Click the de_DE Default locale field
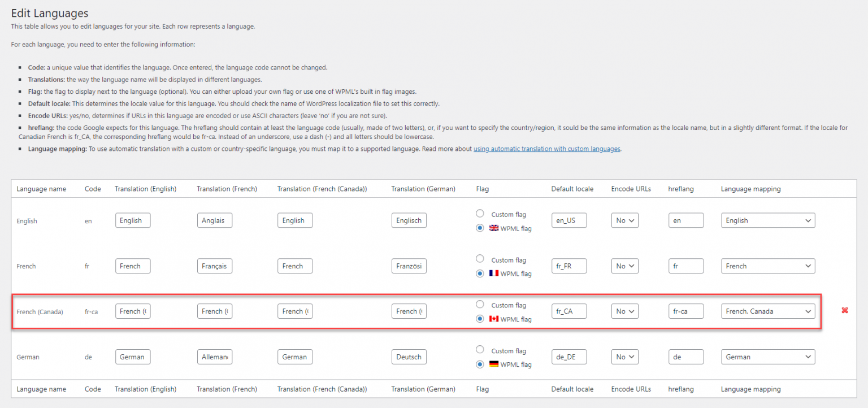 point(568,357)
